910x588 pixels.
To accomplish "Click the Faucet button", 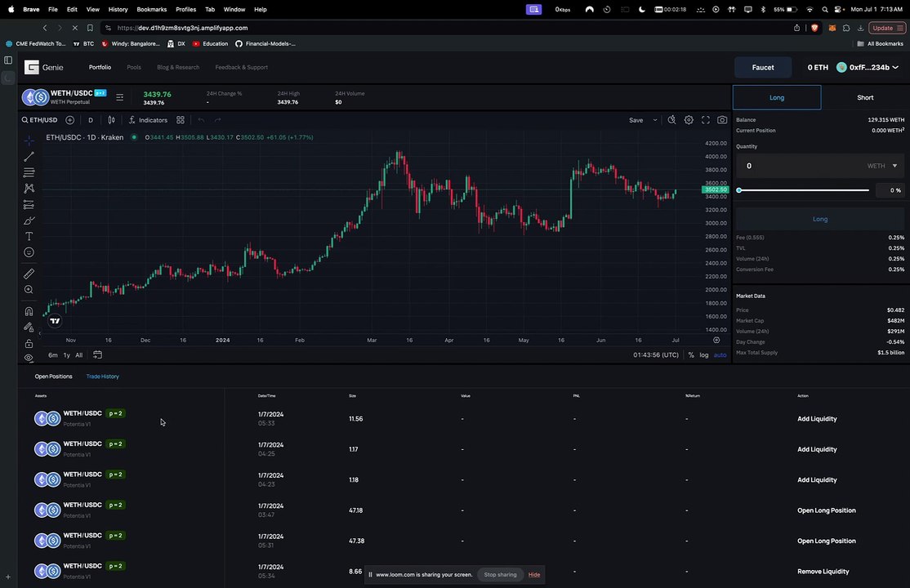I will coord(763,67).
